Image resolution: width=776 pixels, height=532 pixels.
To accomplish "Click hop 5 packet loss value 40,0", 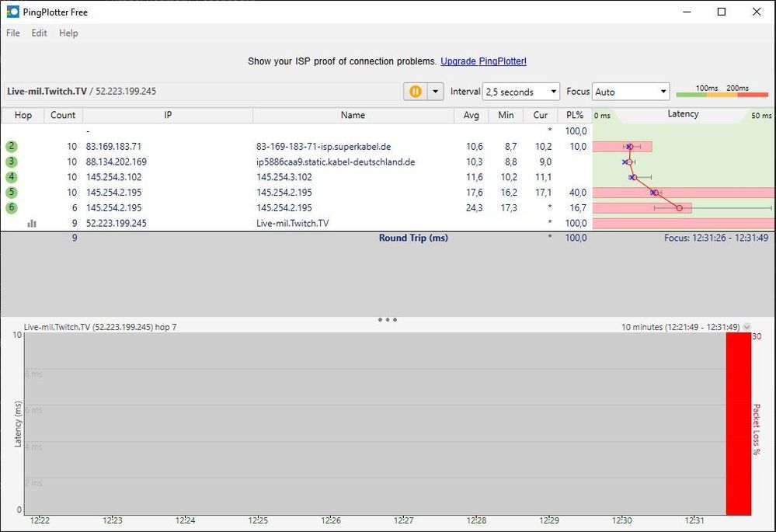I will tap(578, 193).
